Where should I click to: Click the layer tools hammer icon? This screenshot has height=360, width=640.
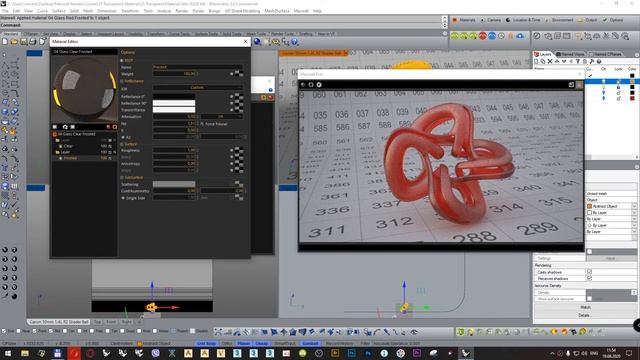coord(592,61)
